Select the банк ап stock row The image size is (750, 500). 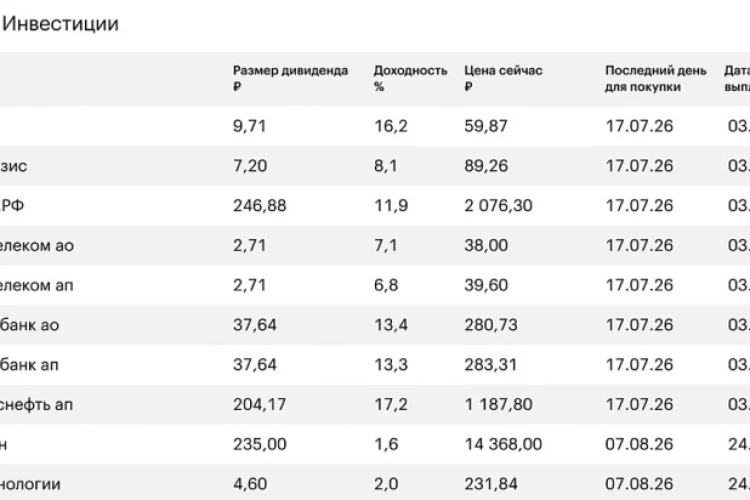click(x=375, y=365)
